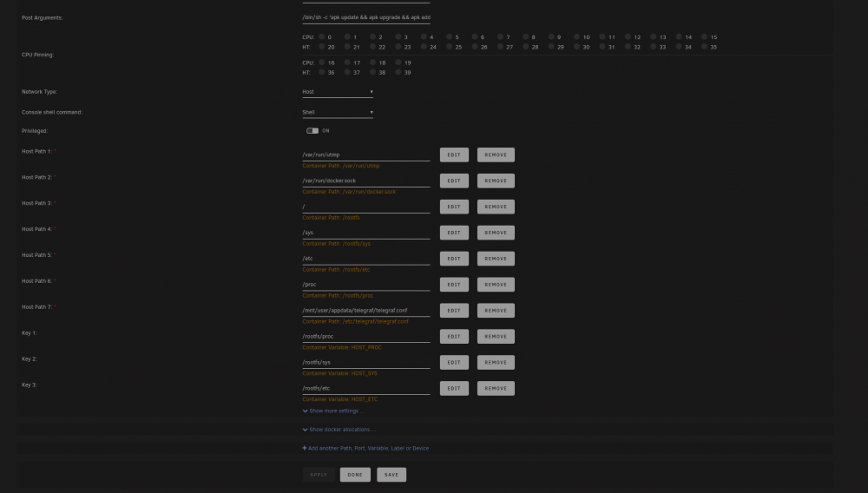Enable CPU 10 pinning
The height and width of the screenshot is (493, 868).
pos(576,37)
